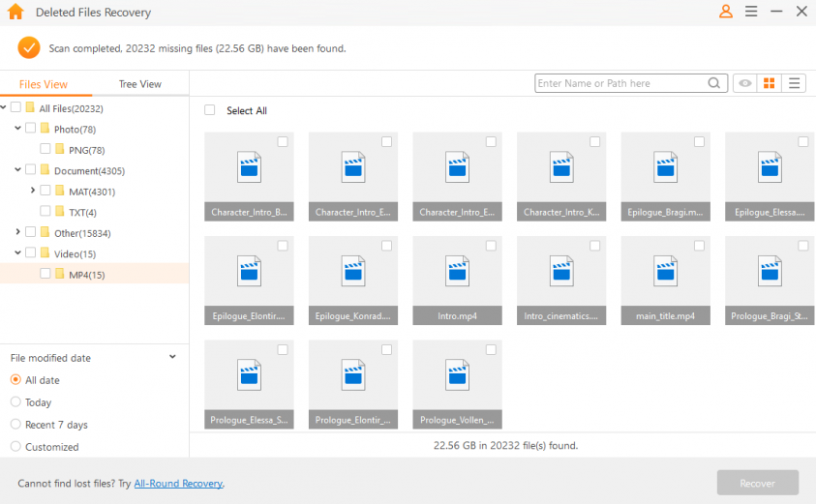816x504 pixels.
Task: Expand the Other(15834) category
Action: [x=17, y=232]
